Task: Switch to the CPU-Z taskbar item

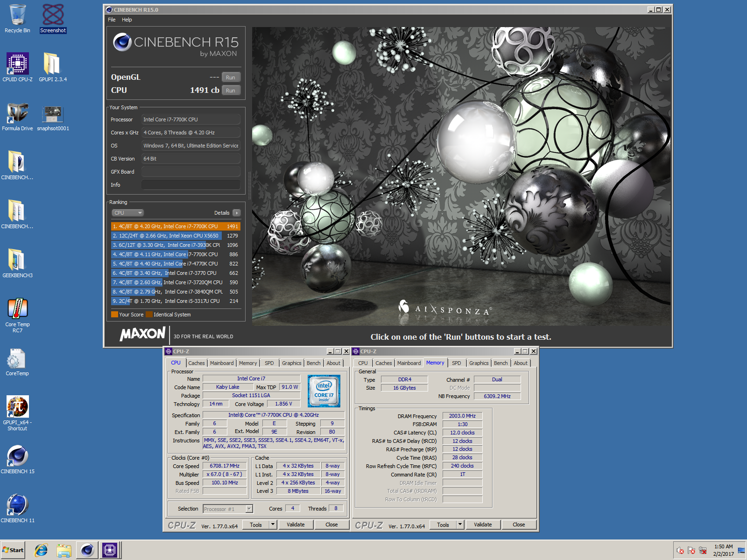Action: tap(110, 550)
